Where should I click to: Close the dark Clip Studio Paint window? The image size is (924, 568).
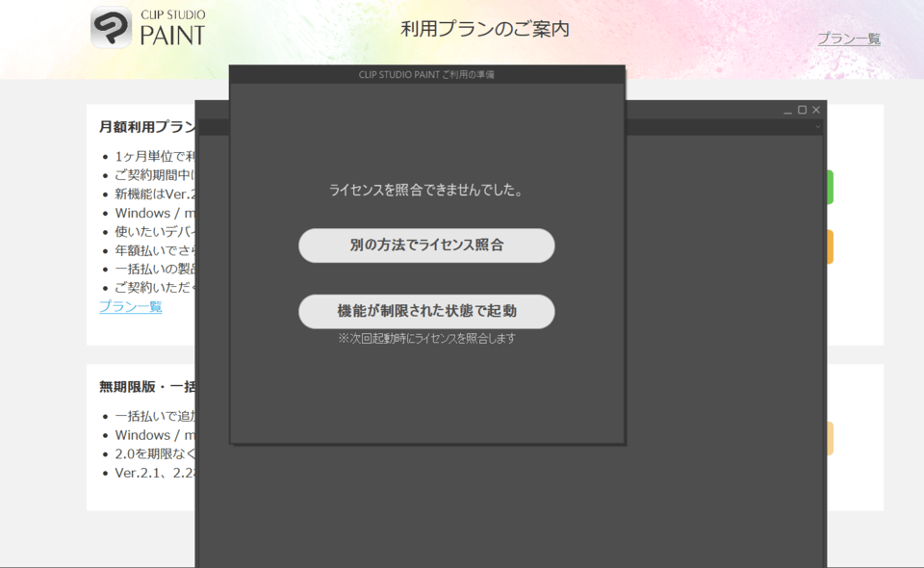pos(816,110)
